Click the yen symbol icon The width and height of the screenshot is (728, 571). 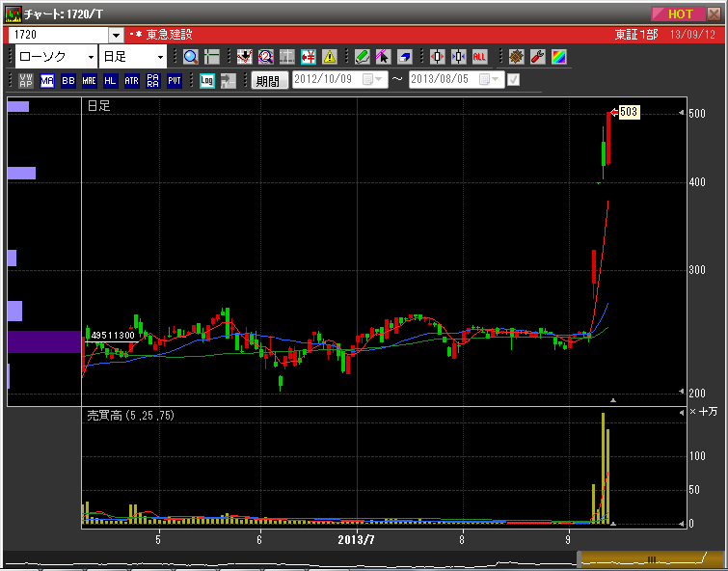tap(309, 57)
